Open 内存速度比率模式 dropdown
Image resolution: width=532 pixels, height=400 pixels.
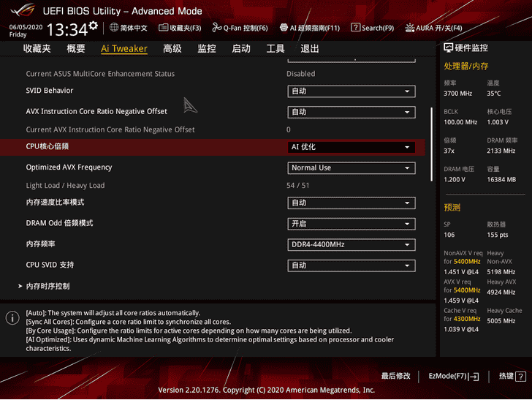pyautogui.click(x=351, y=203)
